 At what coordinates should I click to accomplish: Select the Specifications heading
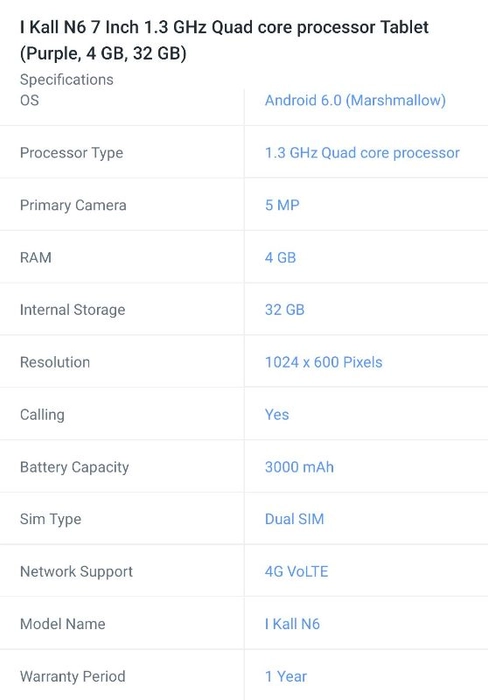click(x=67, y=79)
